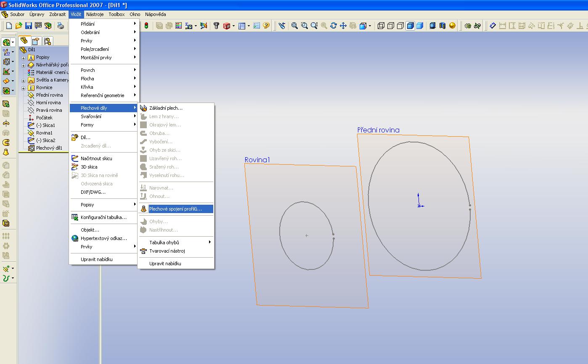
Task: Open the Nástroje menu
Action: pyautogui.click(x=95, y=14)
